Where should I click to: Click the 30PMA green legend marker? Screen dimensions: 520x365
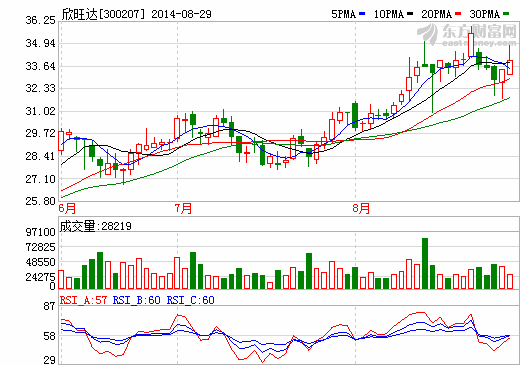point(506,14)
